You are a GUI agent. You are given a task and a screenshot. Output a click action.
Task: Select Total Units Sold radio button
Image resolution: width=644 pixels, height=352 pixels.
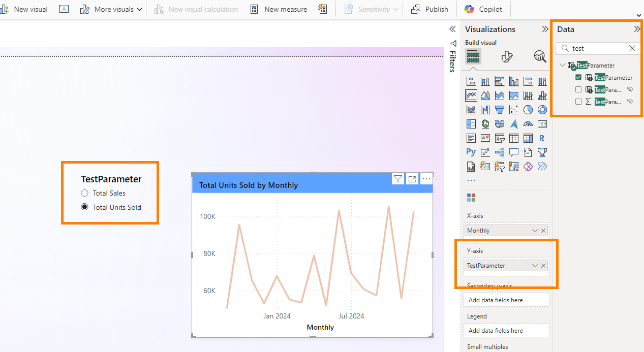84,207
